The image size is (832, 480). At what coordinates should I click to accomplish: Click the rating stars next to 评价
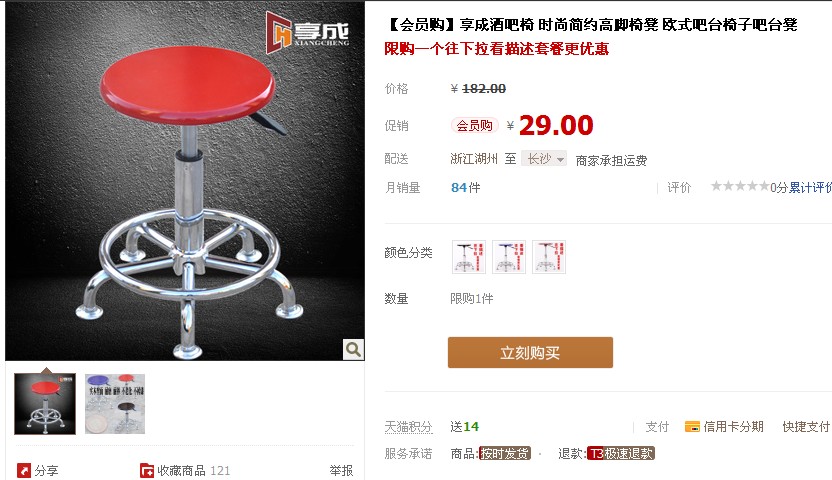coord(740,186)
